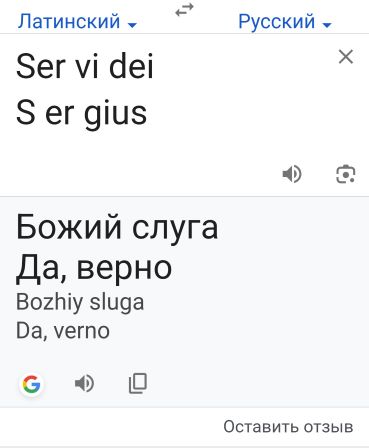Click the 'Da, verno' transliteration line
Image resolution: width=369 pixels, height=448 pixels.
coord(63,331)
